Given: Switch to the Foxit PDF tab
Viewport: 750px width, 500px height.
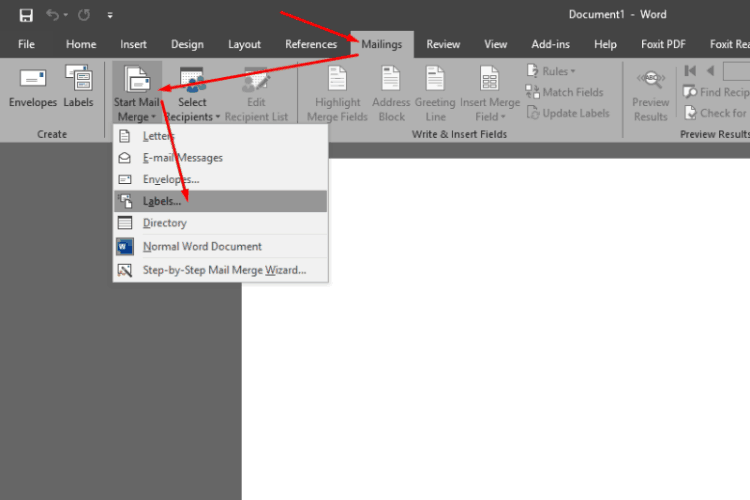Looking at the screenshot, I should [663, 44].
